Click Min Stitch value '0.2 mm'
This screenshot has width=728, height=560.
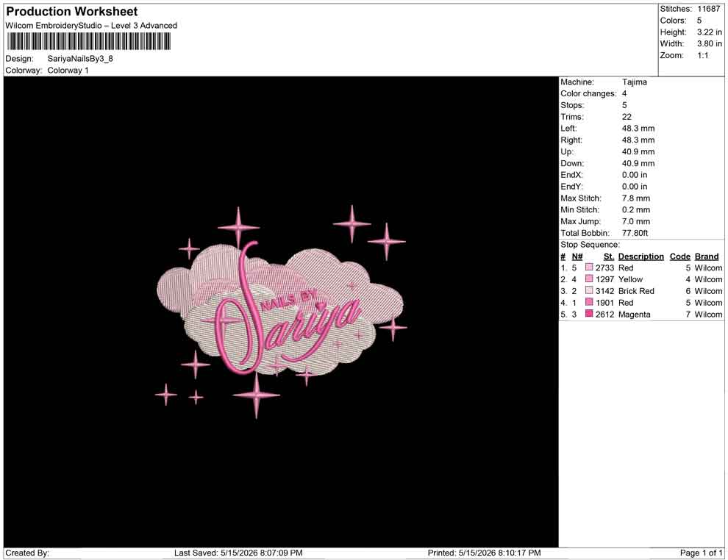(636, 209)
